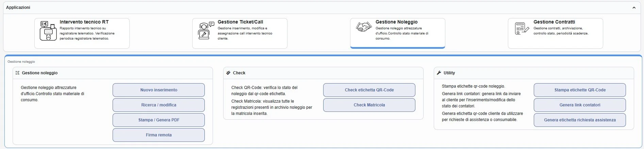Click the Applicazioni header label
Viewport: 644px width, 149px height.
[18, 8]
